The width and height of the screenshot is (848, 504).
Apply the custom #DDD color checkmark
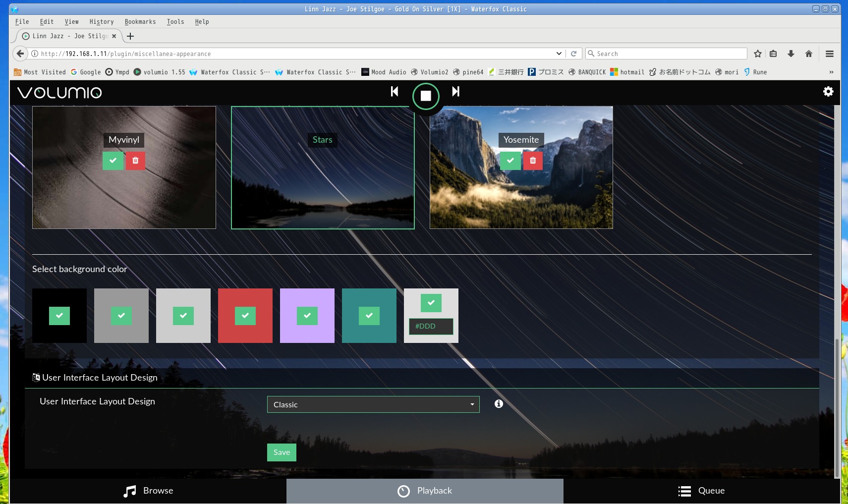coord(431,303)
